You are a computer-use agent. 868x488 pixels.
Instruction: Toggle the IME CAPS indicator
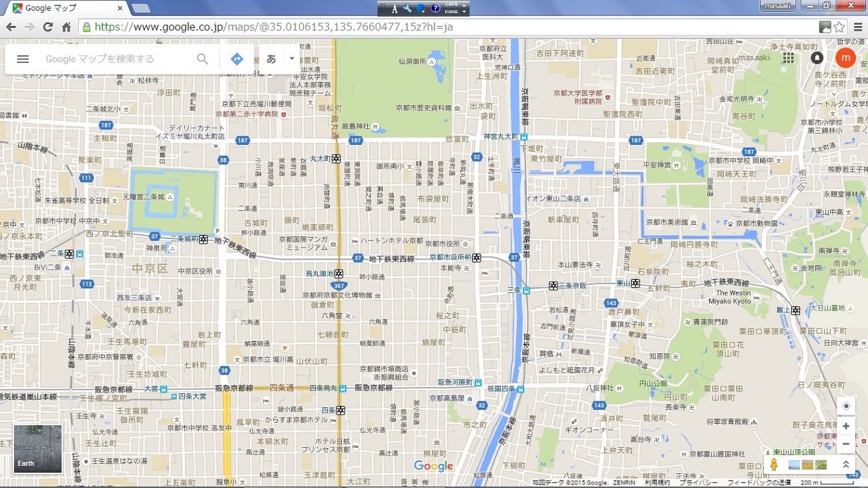pos(451,5)
